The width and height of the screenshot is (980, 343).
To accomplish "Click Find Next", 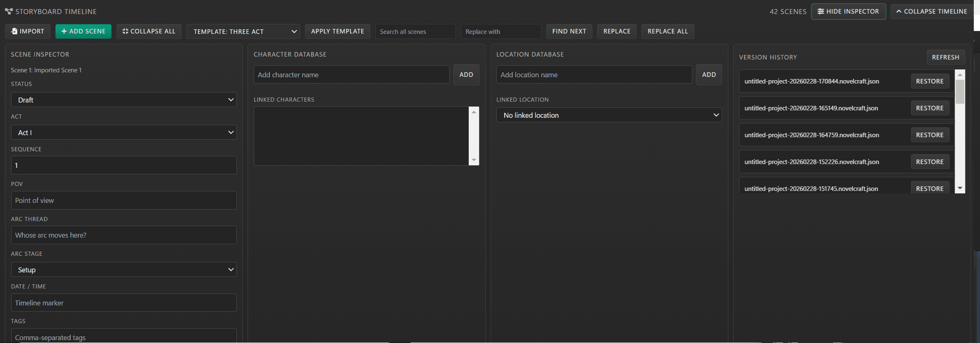I will click(569, 31).
